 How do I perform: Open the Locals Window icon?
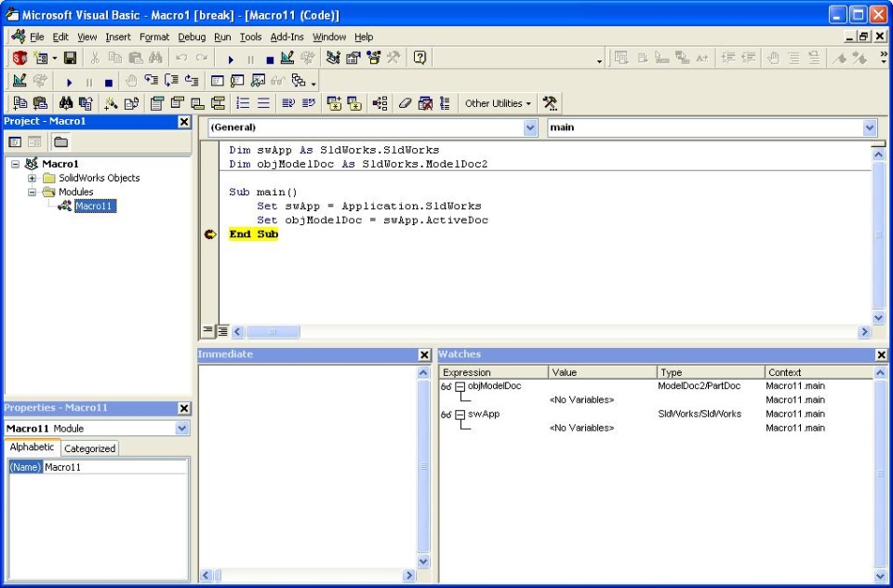(218, 81)
